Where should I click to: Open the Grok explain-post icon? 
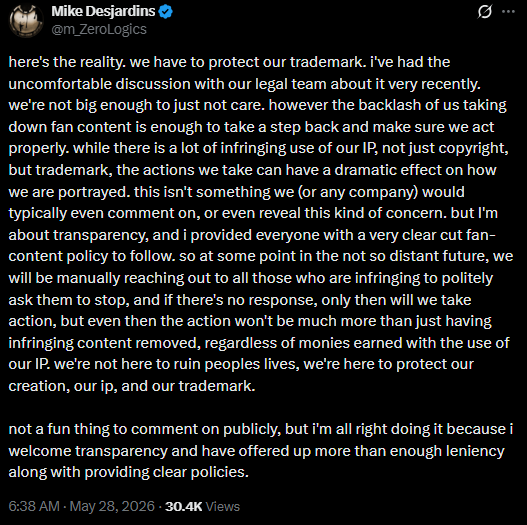pos(485,12)
